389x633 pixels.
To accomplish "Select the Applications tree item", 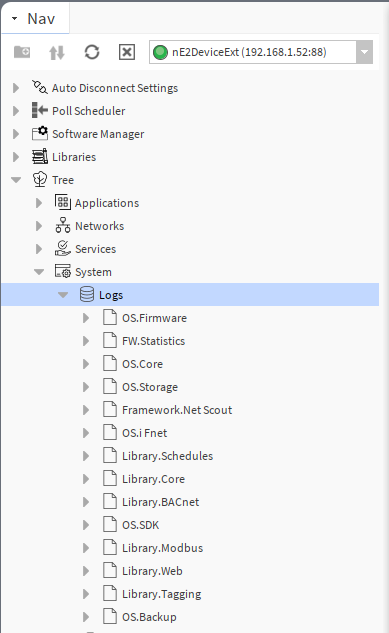I will (107, 203).
